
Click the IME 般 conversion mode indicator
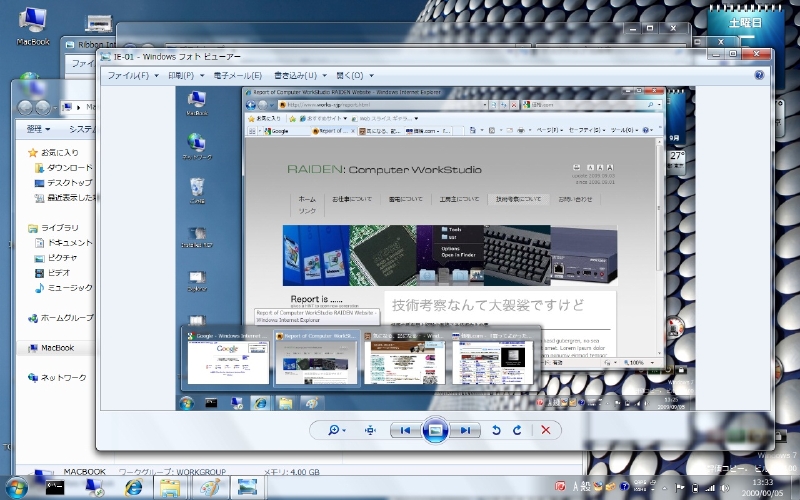pos(585,487)
